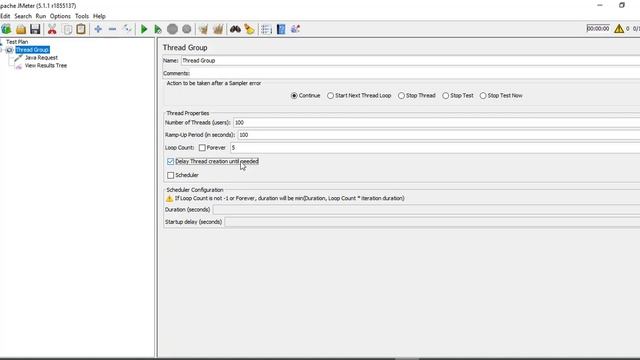Uncheck Delay Thread creation until needed
Image resolution: width=640 pixels, height=360 pixels.
tap(171, 162)
